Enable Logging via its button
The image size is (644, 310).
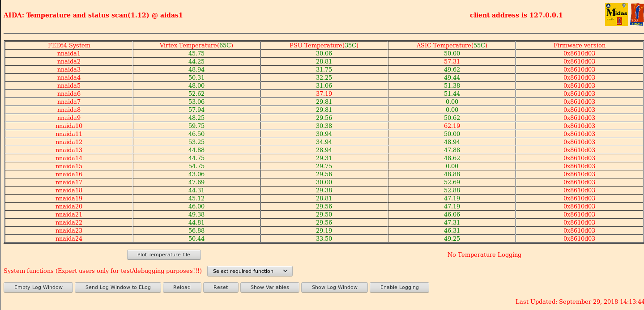(399, 287)
